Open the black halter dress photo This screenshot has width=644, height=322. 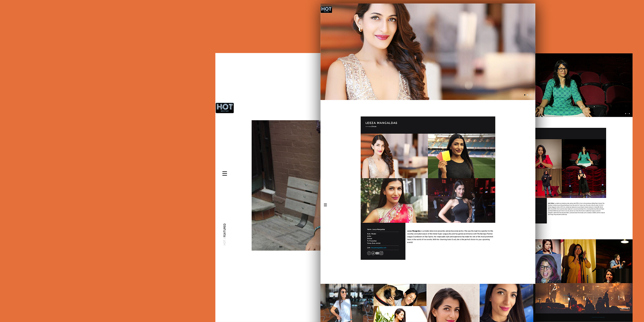[461, 201]
